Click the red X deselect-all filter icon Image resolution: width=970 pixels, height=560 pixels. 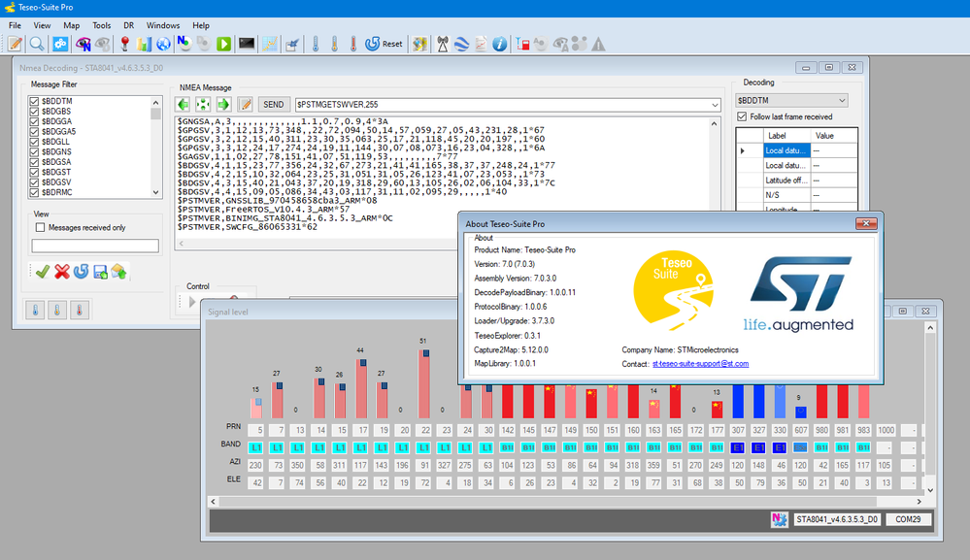[x=62, y=272]
